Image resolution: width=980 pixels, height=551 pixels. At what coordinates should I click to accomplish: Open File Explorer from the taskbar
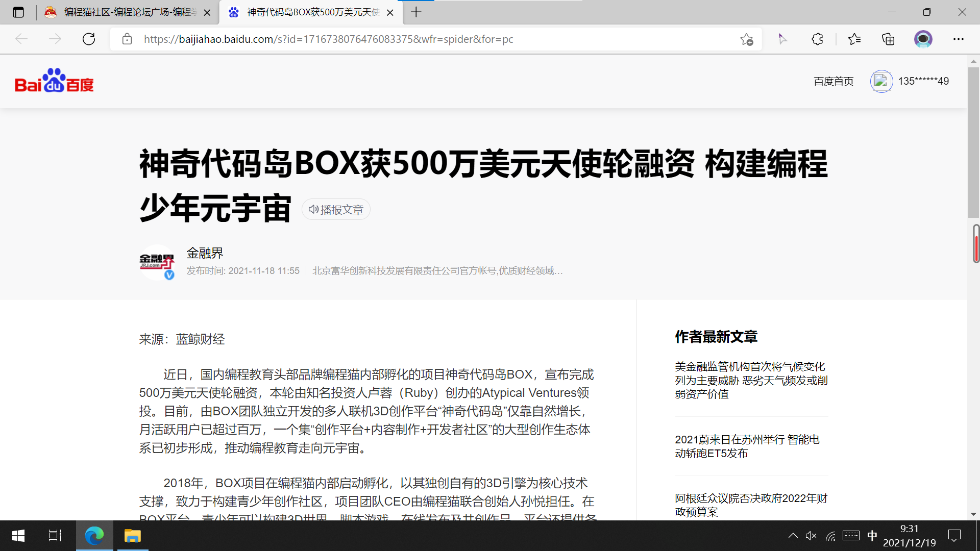pyautogui.click(x=133, y=536)
